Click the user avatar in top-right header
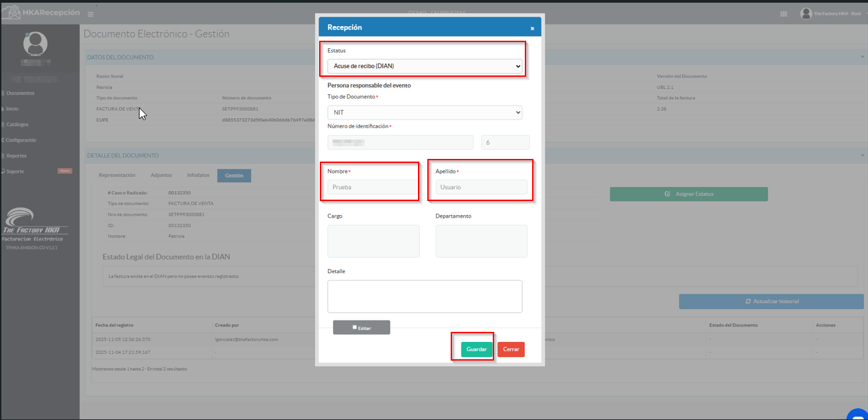The height and width of the screenshot is (420, 868). [x=806, y=13]
